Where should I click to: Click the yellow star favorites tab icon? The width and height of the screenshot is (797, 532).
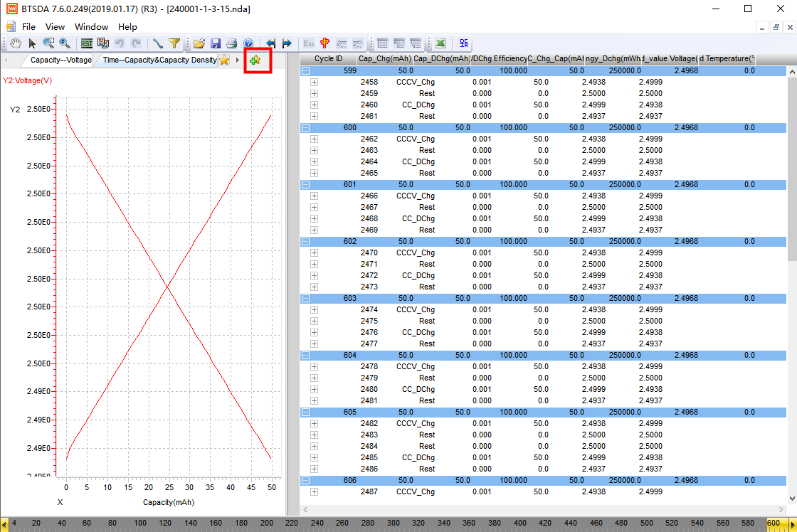click(224, 60)
